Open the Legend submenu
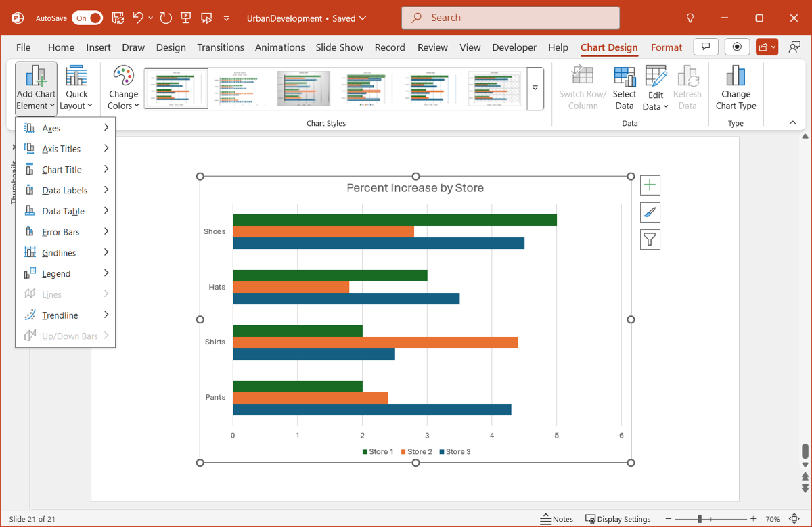Screen dimensions: 812x527 tap(66, 274)
